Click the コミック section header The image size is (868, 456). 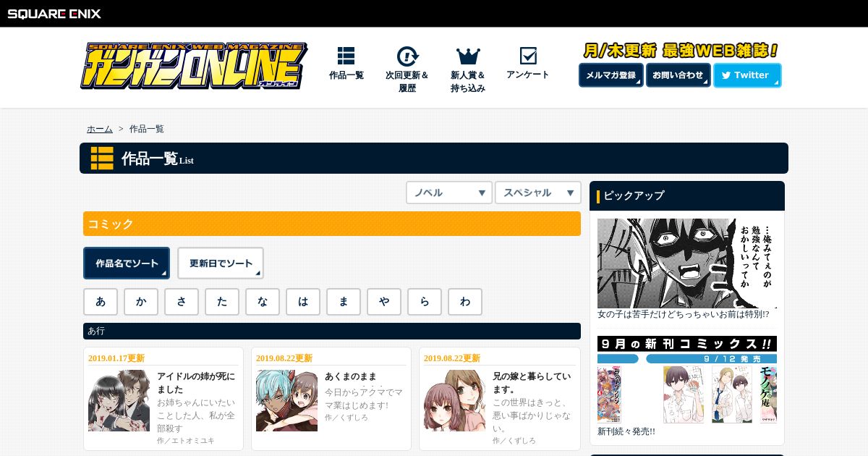332,224
